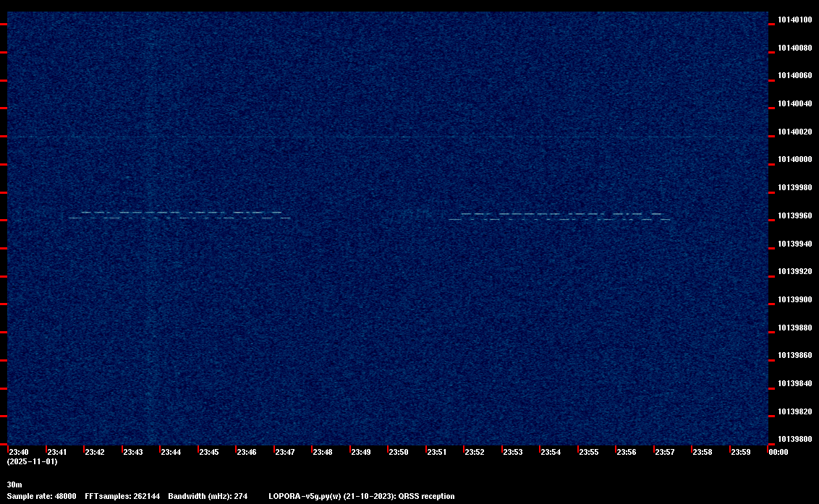Click the 10139820 frequency label

[x=795, y=412]
